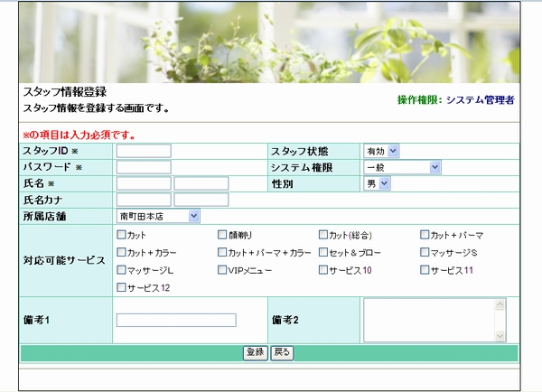Expand the システム権限 dropdown
The height and width of the screenshot is (392, 542).
(402, 167)
